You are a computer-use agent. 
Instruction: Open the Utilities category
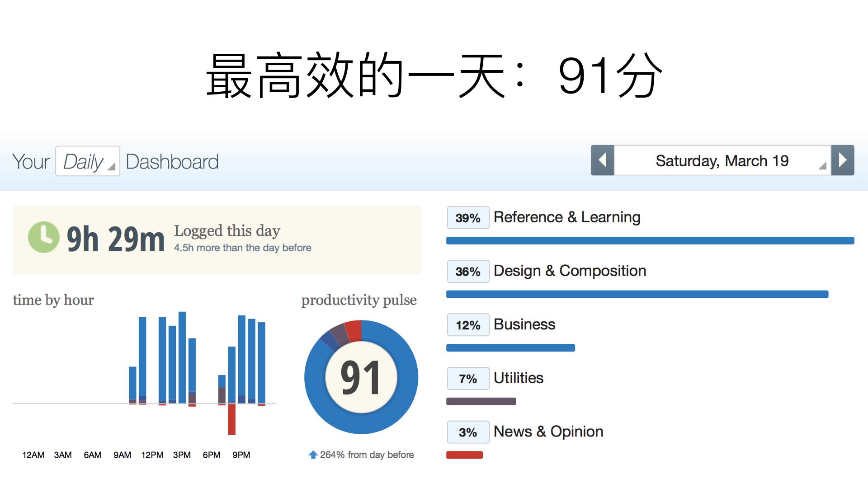pos(519,378)
